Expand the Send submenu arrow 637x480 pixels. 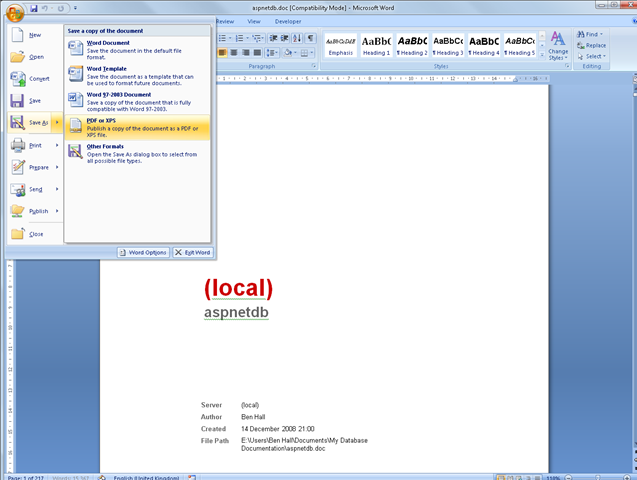57,189
